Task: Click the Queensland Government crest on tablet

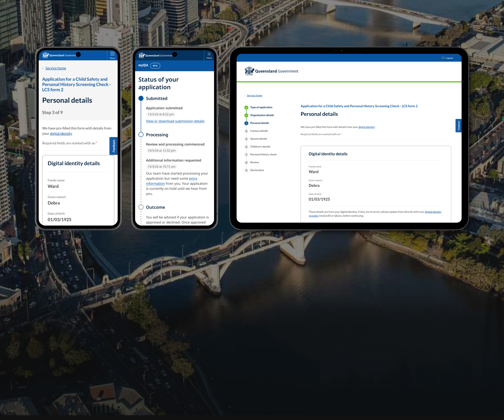Action: tap(249, 71)
